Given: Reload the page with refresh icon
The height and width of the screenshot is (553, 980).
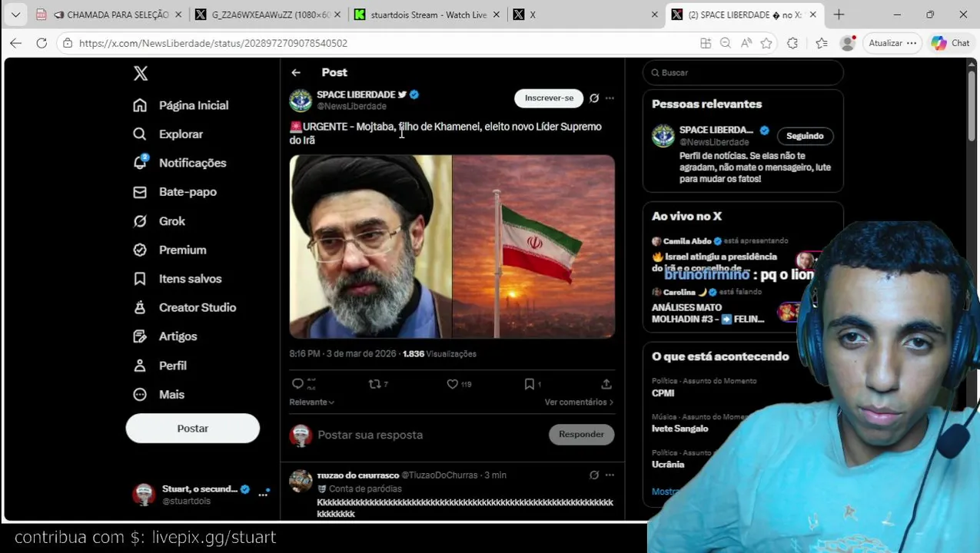Looking at the screenshot, I should click(x=42, y=43).
